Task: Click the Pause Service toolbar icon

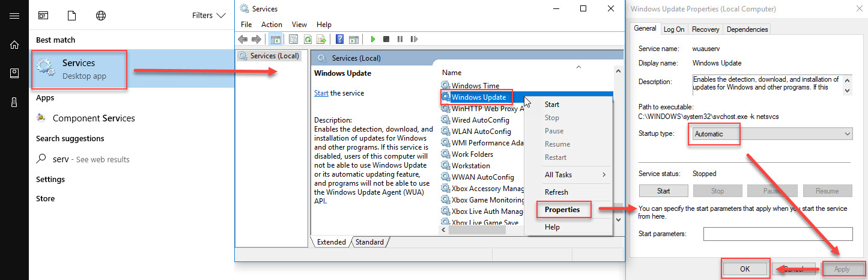Action: point(400,39)
